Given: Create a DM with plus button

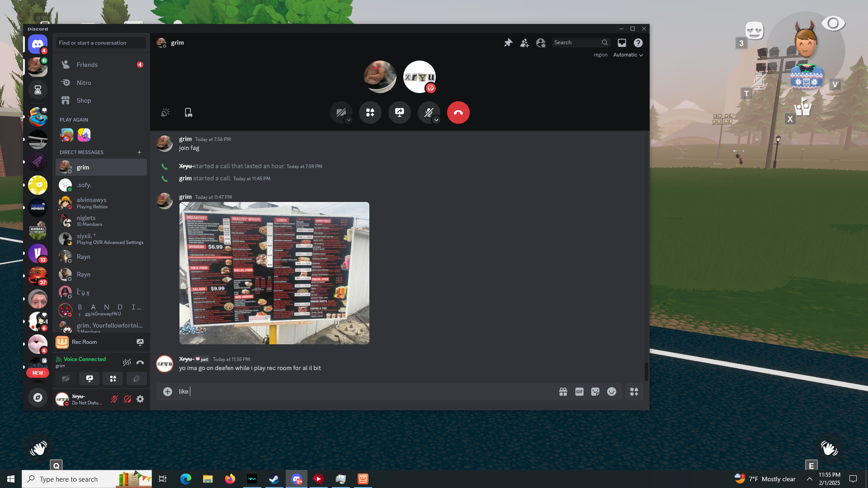Looking at the screenshot, I should click(139, 152).
